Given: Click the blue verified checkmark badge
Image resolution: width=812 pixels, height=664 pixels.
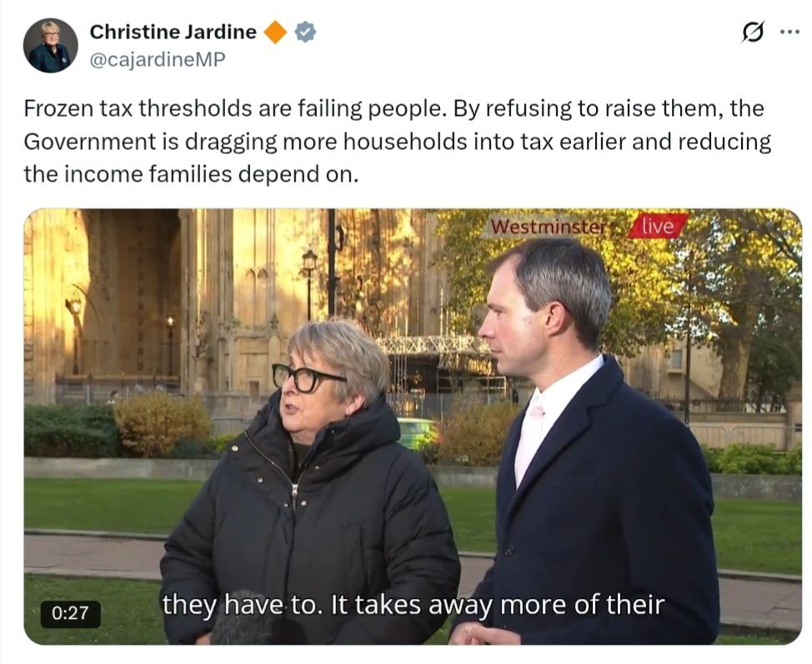Looking at the screenshot, I should pos(305,32).
